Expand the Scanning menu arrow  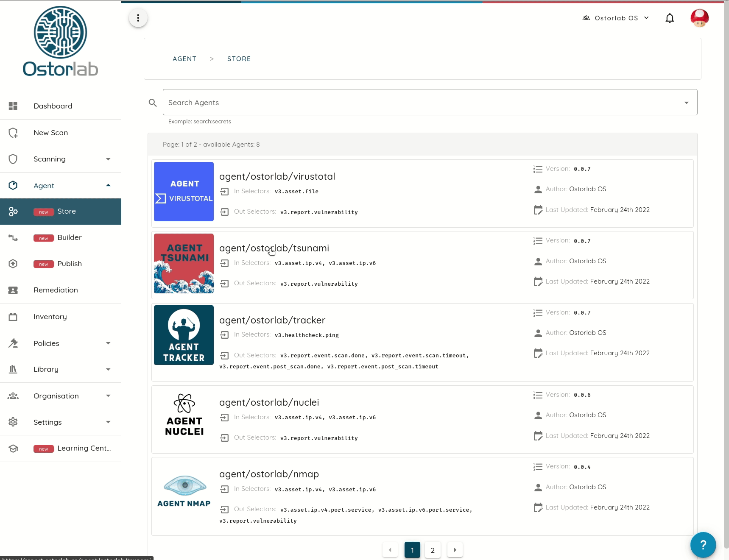tap(108, 159)
